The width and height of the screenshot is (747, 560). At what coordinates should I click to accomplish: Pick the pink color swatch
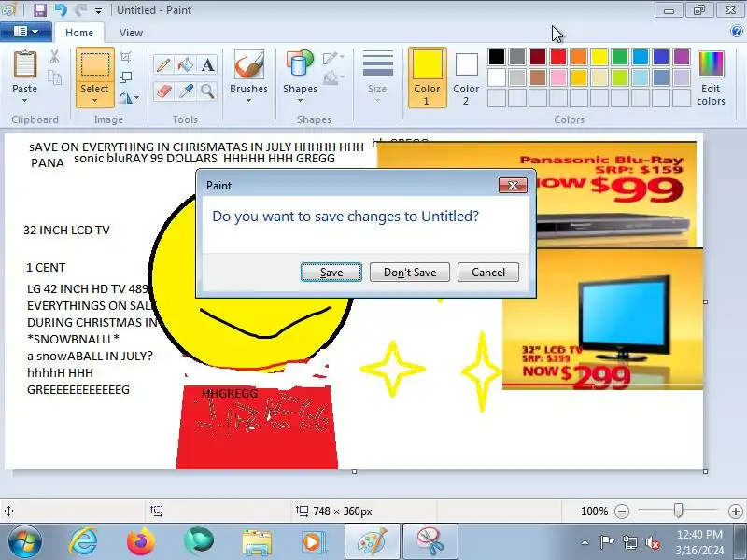coord(557,77)
